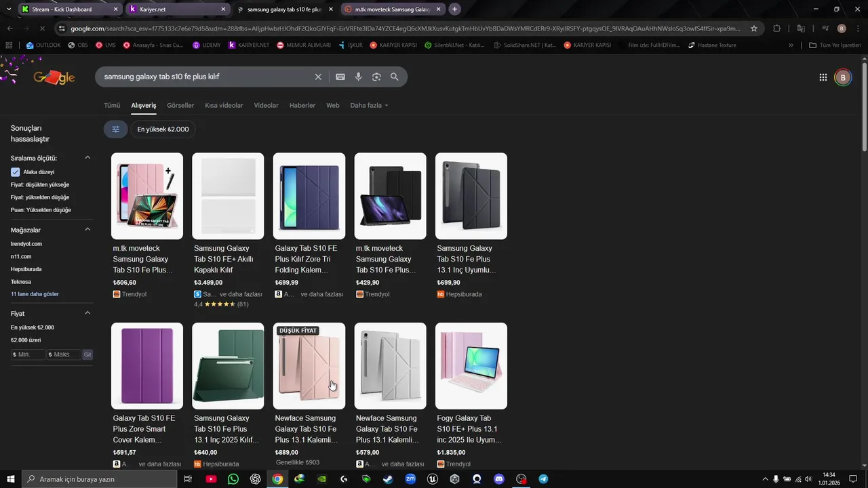Open Google account avatar B
The image size is (868, 488).
tap(842, 77)
